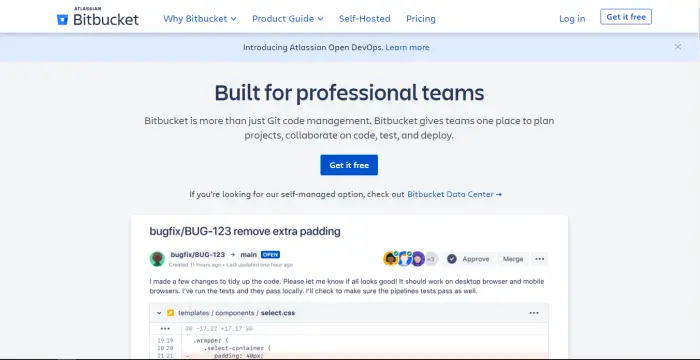Dismiss the Open DevOps announcement banner

coord(678,47)
